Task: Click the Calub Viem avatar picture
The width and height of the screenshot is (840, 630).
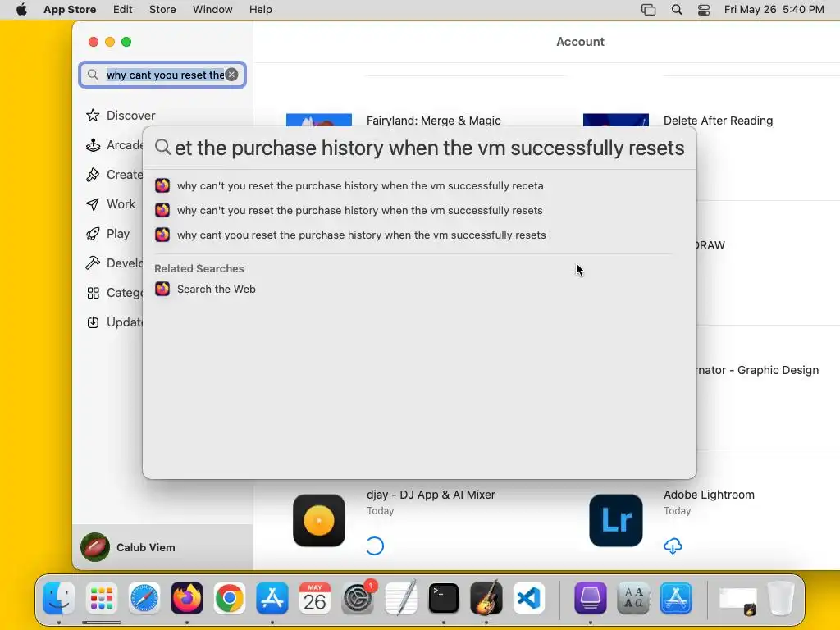Action: pyautogui.click(x=95, y=547)
